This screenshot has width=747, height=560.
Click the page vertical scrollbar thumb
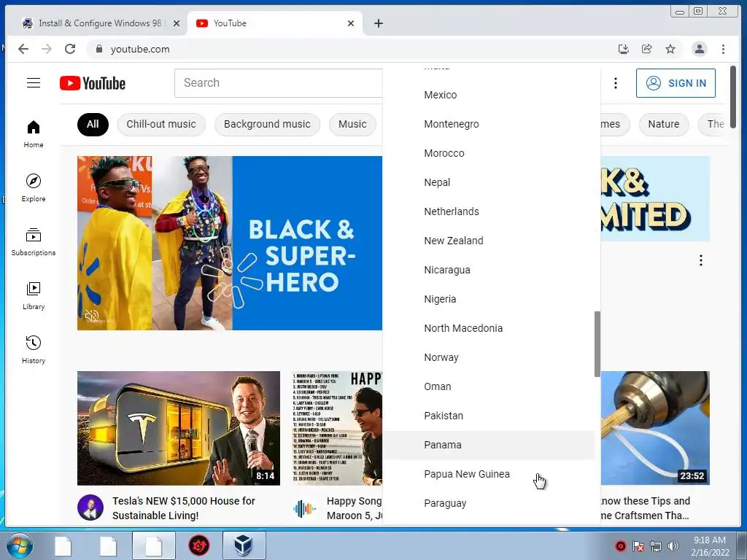click(x=732, y=97)
